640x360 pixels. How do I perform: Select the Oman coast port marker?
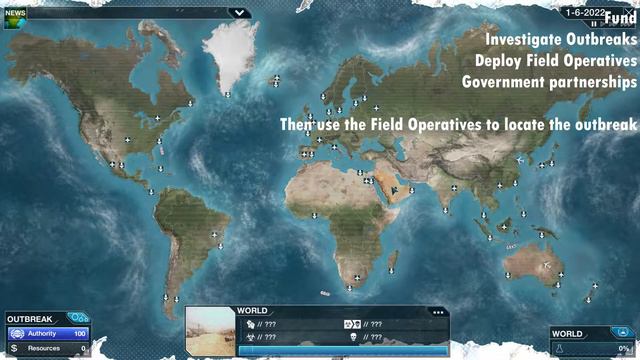pyautogui.click(x=412, y=191)
